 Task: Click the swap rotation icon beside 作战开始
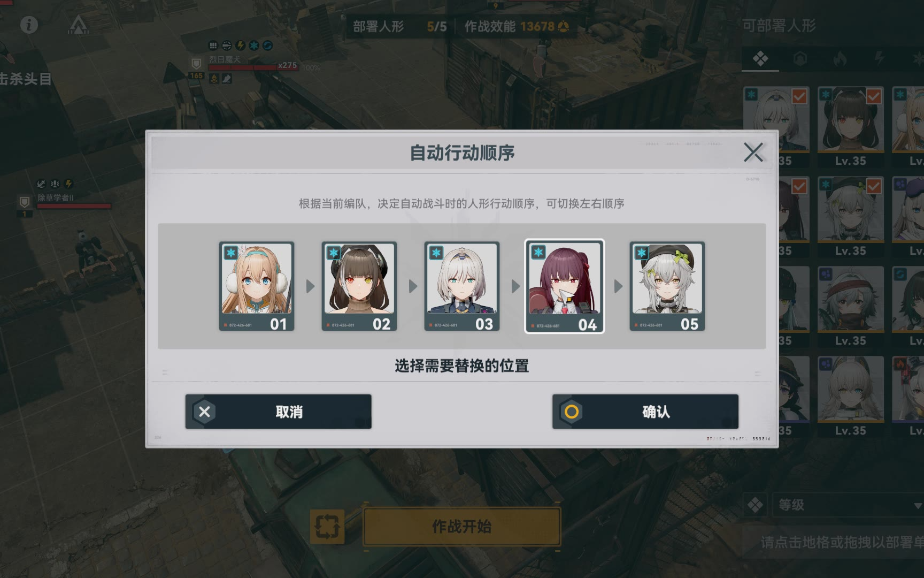327,527
